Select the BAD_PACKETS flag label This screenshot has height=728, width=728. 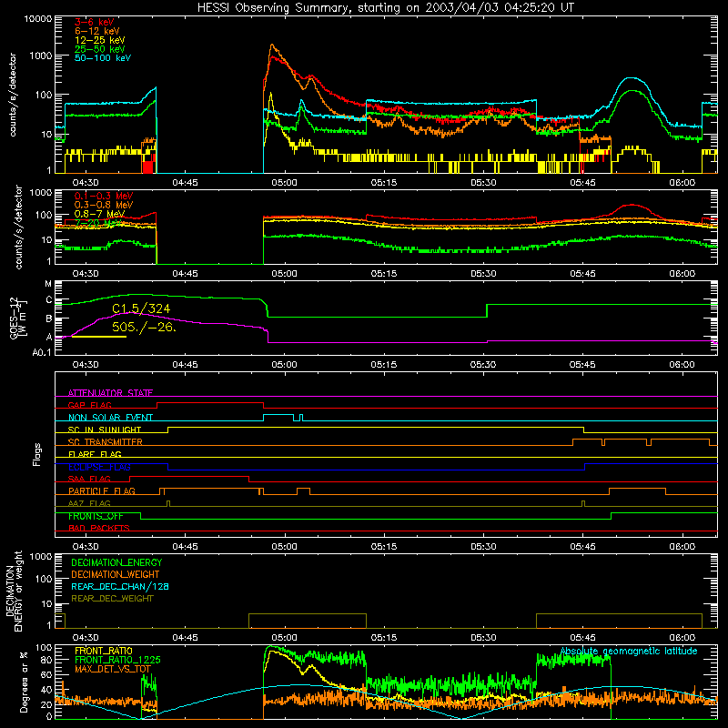pyautogui.click(x=99, y=528)
